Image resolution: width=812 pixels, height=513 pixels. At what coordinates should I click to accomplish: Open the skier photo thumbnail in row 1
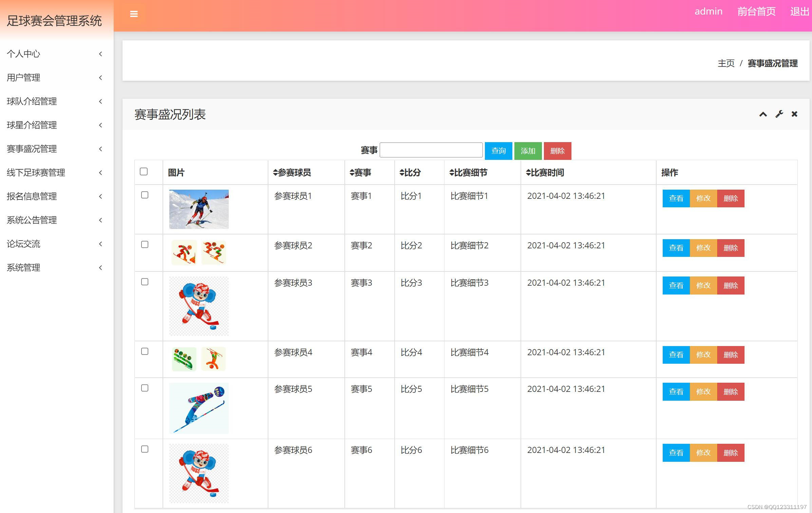click(199, 209)
